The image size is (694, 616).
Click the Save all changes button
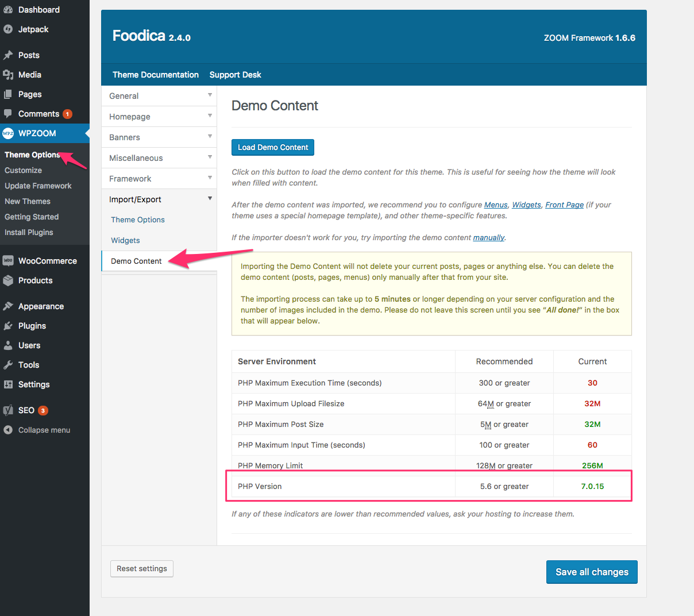click(592, 572)
